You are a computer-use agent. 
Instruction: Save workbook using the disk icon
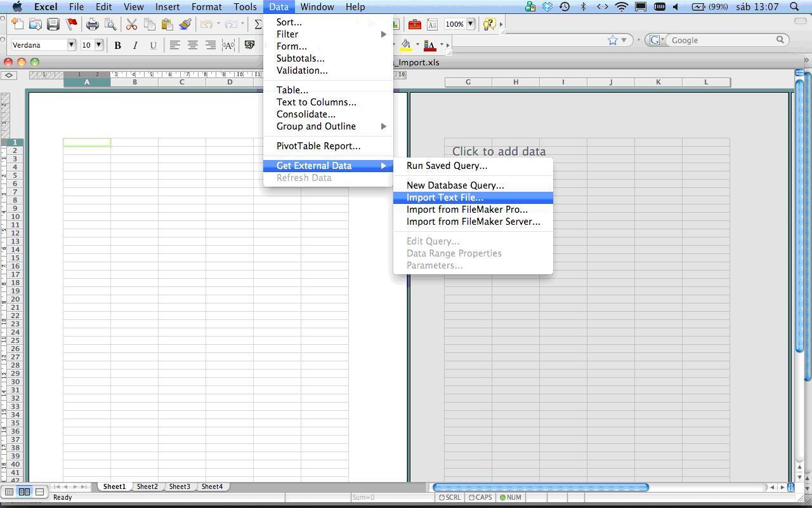(x=53, y=24)
